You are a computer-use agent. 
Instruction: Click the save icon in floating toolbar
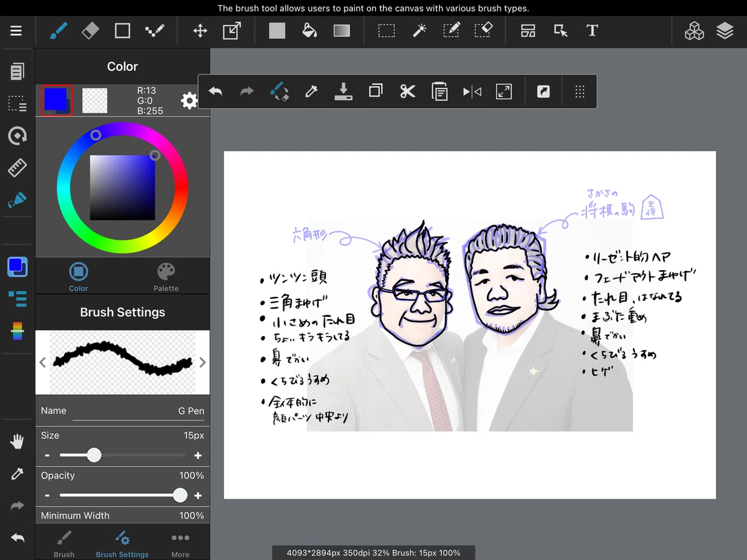(343, 92)
